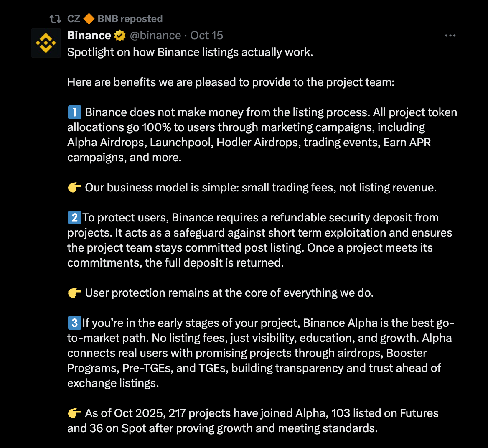Click the blue number 3 keycap emoji
Screen dimensions: 488x448
point(74,323)
